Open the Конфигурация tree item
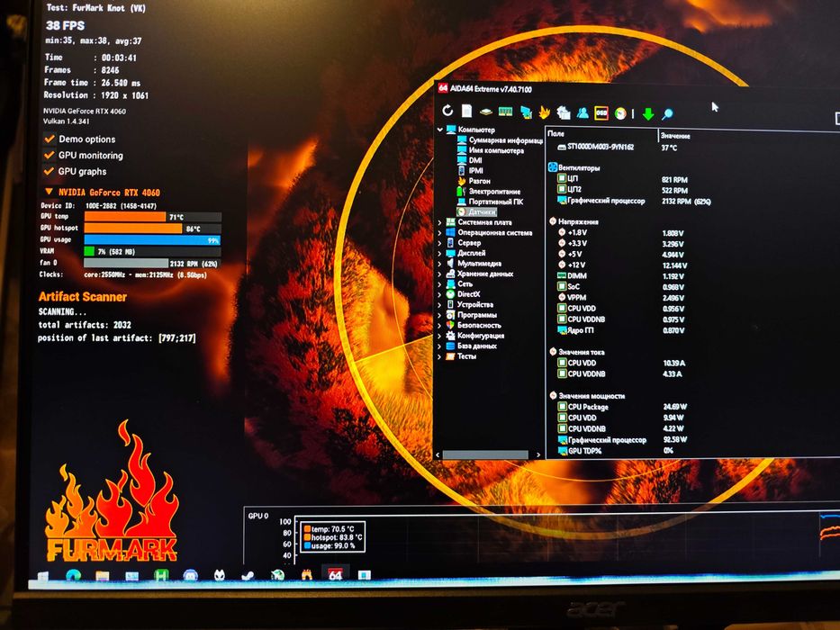 [x=481, y=336]
